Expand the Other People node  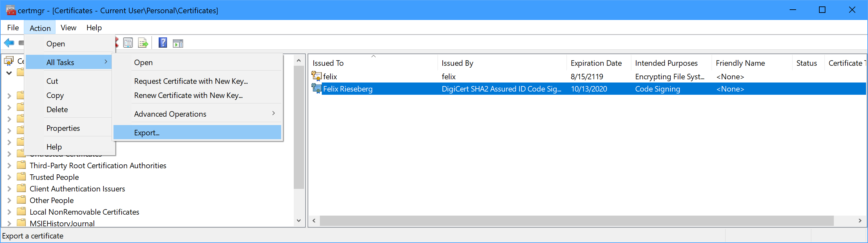[x=9, y=200]
